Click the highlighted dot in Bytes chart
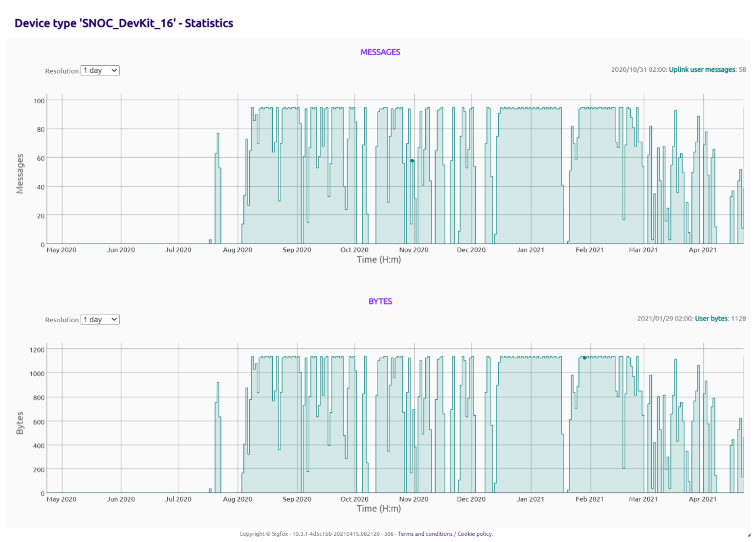 coord(585,358)
